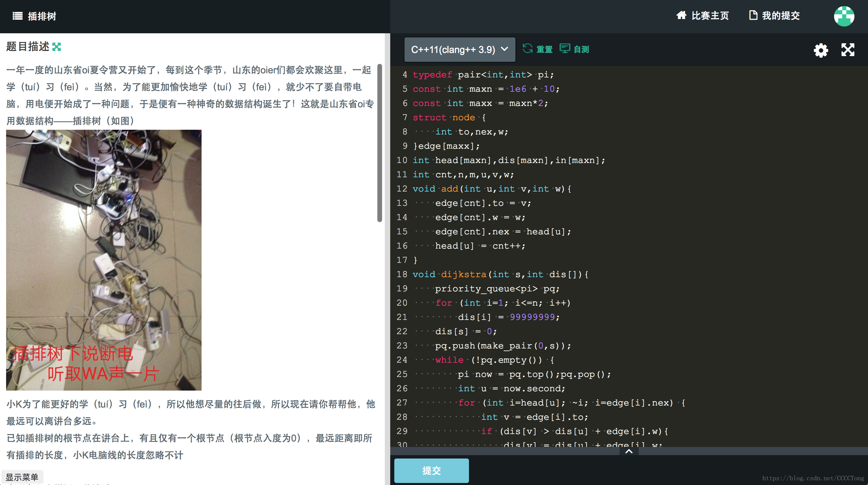This screenshot has height=485, width=868.
Task: Click the hamburger list icon beside 插排树
Action: click(18, 16)
